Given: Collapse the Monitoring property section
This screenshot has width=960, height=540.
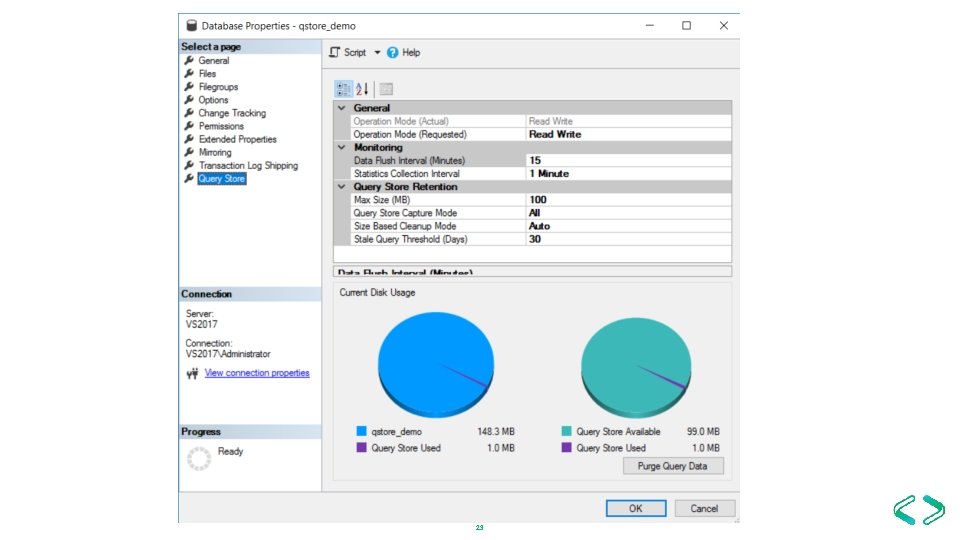Looking at the screenshot, I should coord(342,148).
